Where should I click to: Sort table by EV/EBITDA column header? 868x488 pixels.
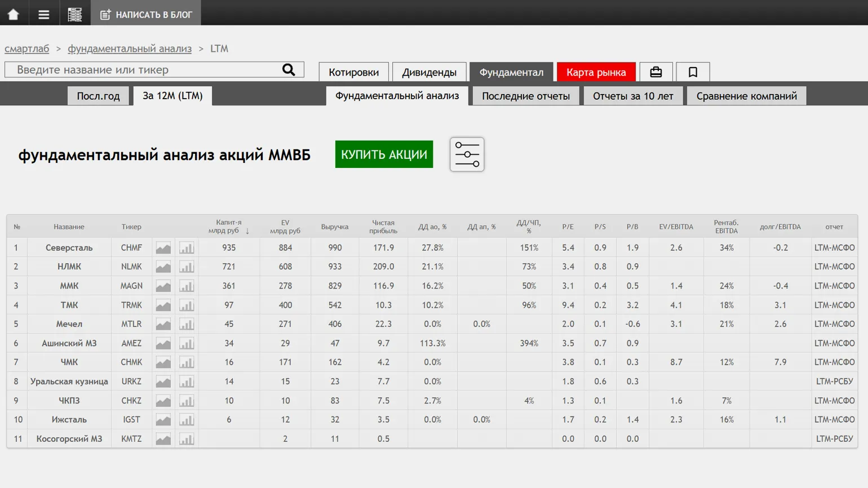[676, 227]
